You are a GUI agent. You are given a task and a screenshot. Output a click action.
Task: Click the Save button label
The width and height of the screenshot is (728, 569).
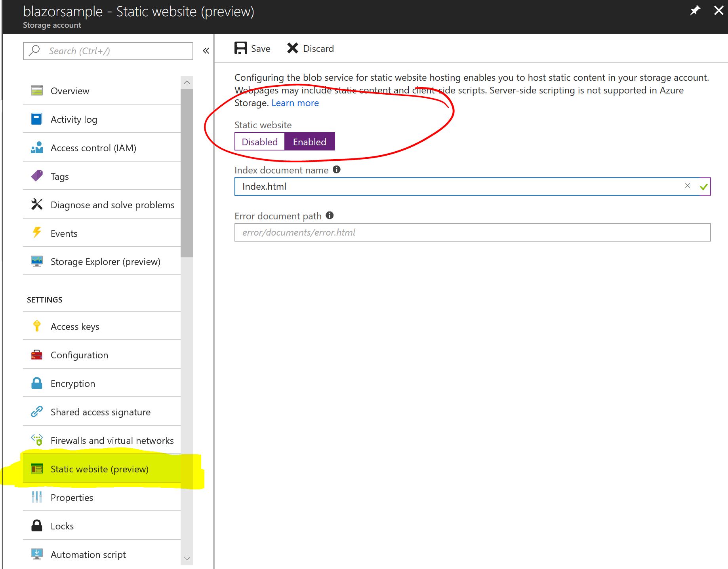point(261,49)
